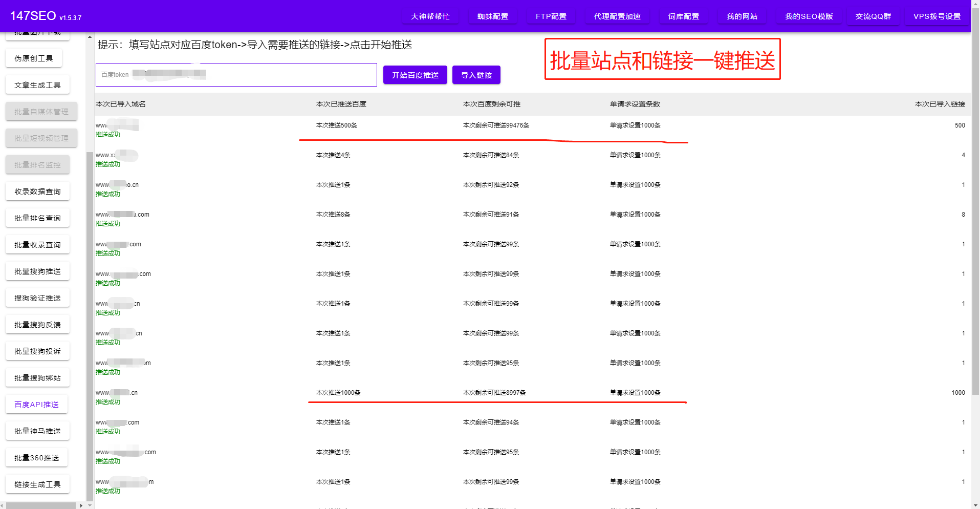
Task: Select the 本次剩余可推送91条 cell
Action: (491, 215)
